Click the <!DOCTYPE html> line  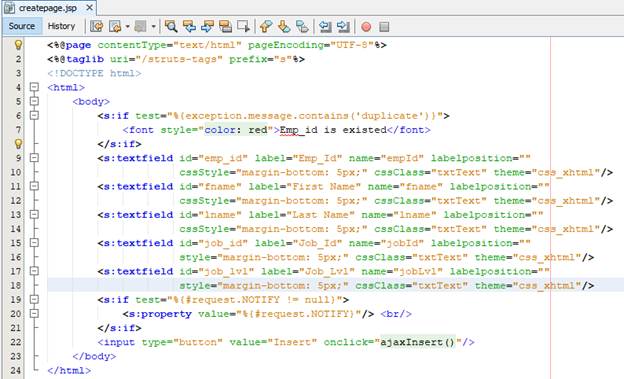[94, 73]
